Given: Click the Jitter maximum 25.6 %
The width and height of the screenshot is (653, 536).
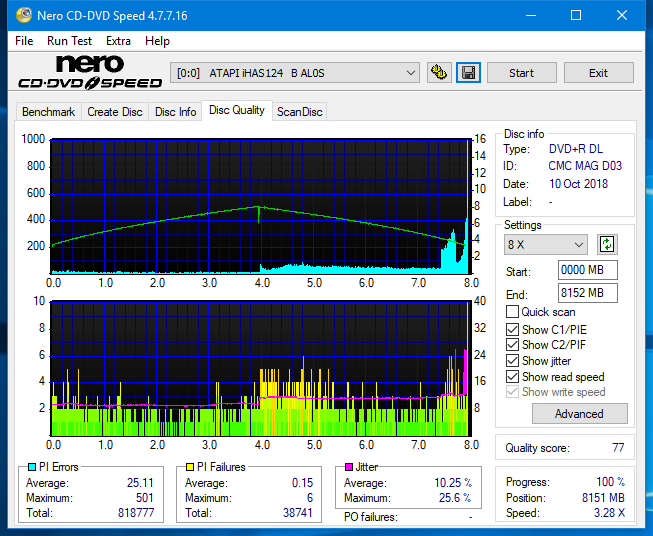Looking at the screenshot, I should point(455,498).
